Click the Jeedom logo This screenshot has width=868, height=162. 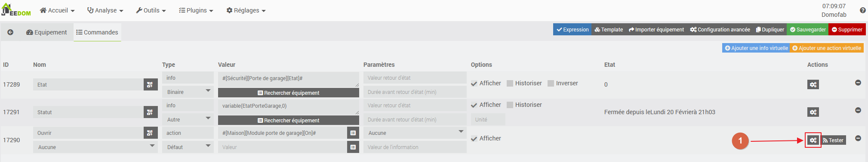pyautogui.click(x=16, y=10)
